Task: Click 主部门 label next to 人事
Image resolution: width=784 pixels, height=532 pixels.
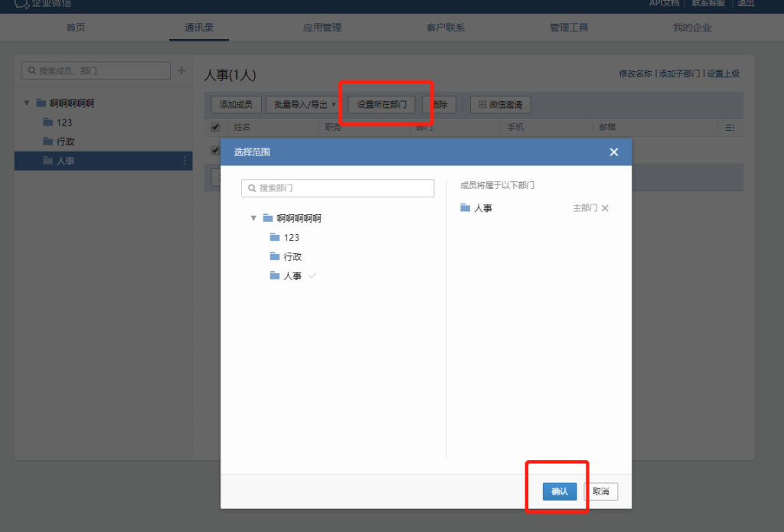Action: 584,208
